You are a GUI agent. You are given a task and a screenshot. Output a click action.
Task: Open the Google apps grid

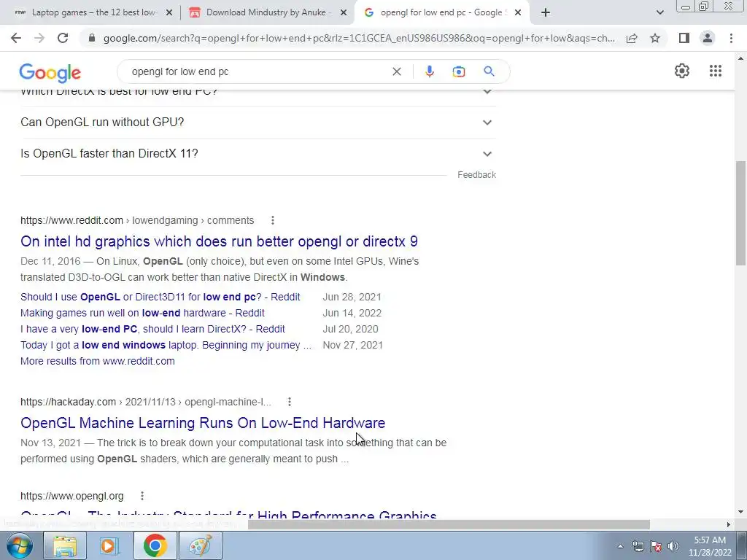click(715, 71)
